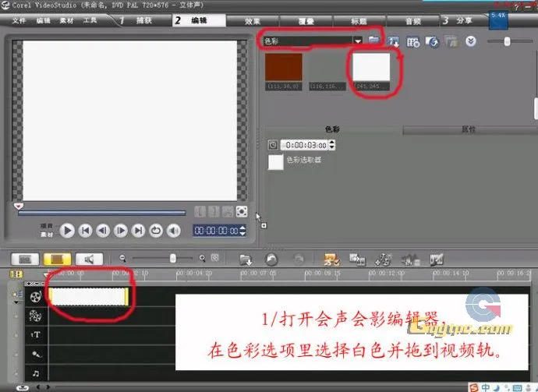Viewport: 538px width, 392px height.
Task: Enlarge the preview window button
Action: tap(242, 212)
